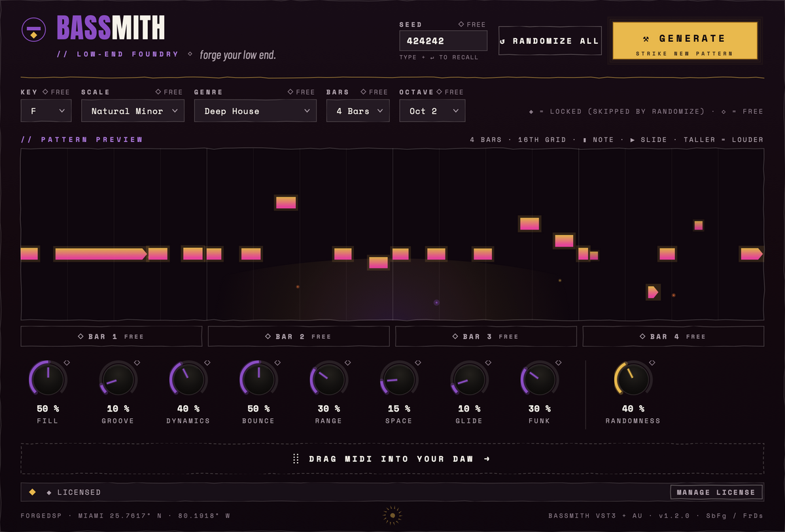The height and width of the screenshot is (532, 785).
Task: Click the lock diamond above the Dynamics knob
Action: [x=207, y=363]
